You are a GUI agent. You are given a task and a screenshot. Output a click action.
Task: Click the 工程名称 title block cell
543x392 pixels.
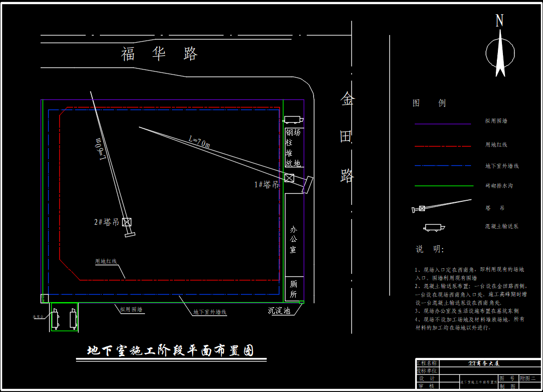click(x=427, y=363)
